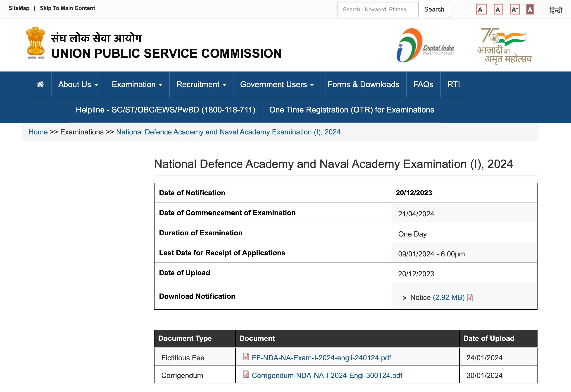Expand Government Users dropdown menu
571x392 pixels.
277,85
